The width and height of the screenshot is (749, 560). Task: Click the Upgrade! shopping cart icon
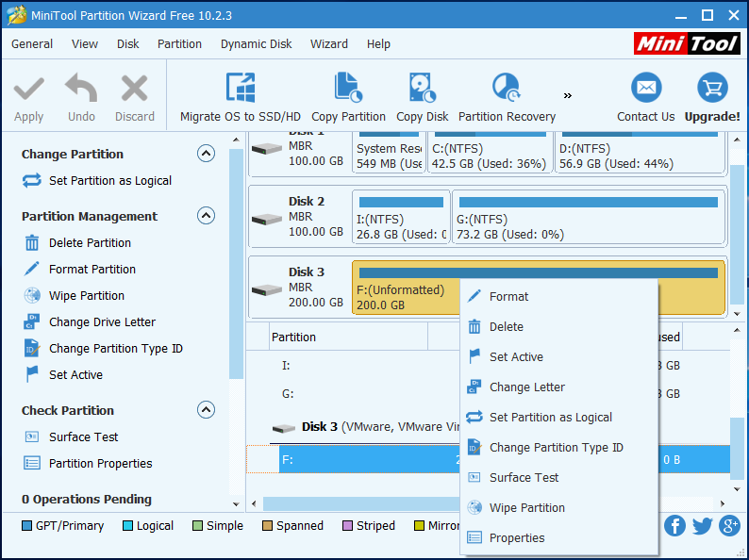(x=712, y=88)
